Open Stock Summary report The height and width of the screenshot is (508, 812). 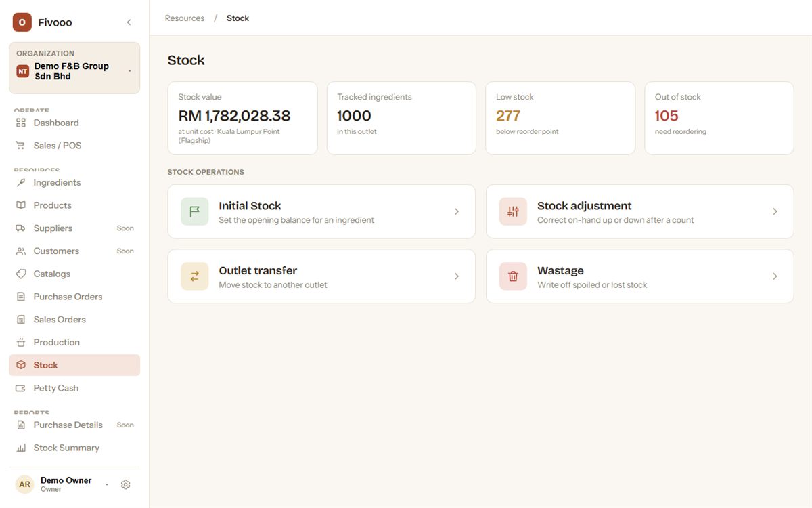pyautogui.click(x=74, y=448)
